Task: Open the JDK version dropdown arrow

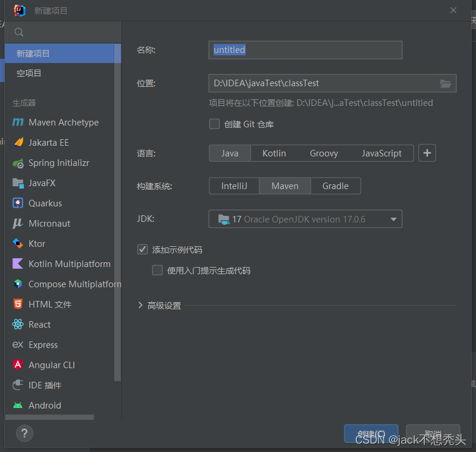Action: pos(393,219)
